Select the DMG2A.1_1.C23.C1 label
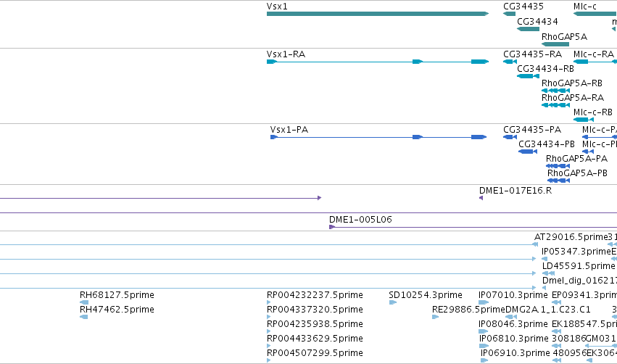The height and width of the screenshot is (364, 617). (x=548, y=310)
